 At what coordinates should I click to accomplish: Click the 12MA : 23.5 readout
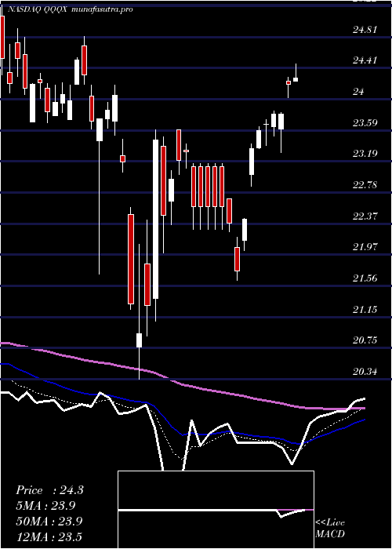pyautogui.click(x=49, y=536)
